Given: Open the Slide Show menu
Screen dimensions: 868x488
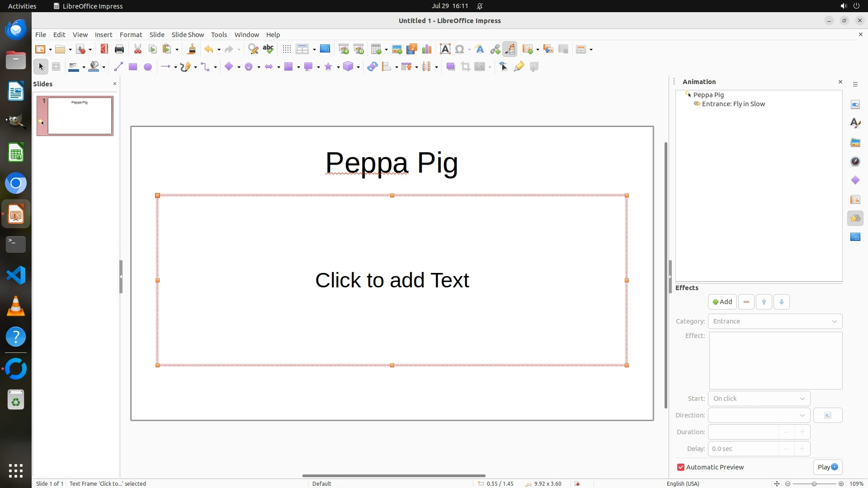Looking at the screenshot, I should pos(188,35).
